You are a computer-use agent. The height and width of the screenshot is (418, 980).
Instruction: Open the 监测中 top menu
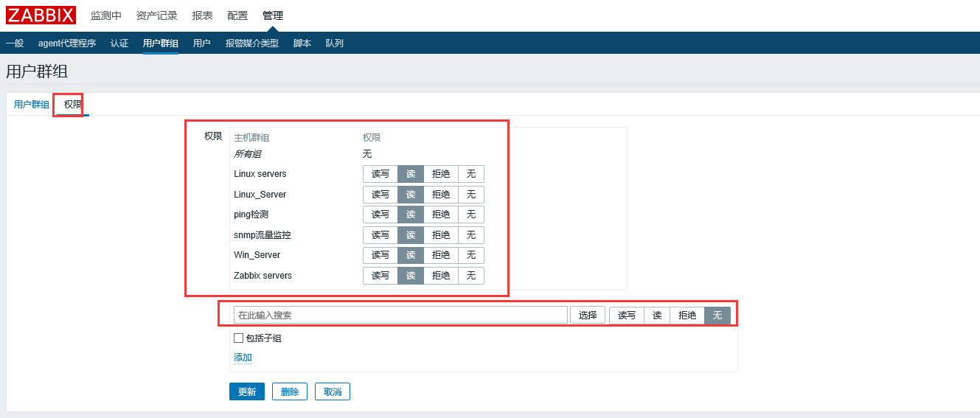click(106, 15)
